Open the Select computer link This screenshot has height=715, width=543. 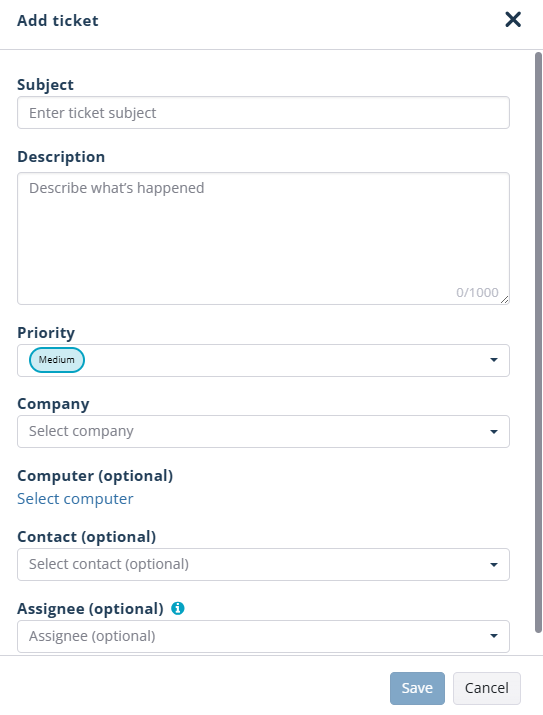[75, 498]
